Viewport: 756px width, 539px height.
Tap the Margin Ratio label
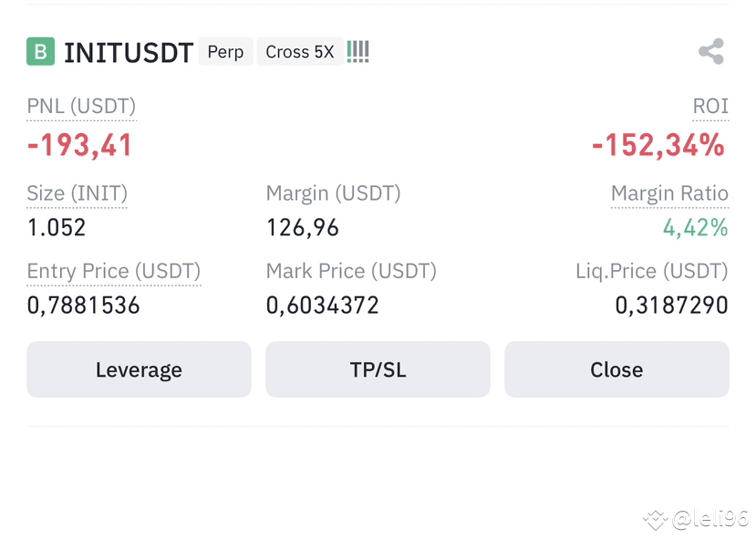(x=669, y=193)
